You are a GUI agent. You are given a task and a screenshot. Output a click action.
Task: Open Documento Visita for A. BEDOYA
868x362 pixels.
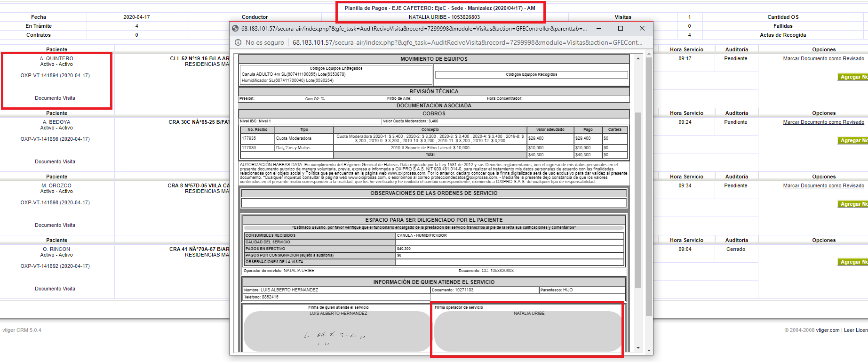[x=55, y=161]
